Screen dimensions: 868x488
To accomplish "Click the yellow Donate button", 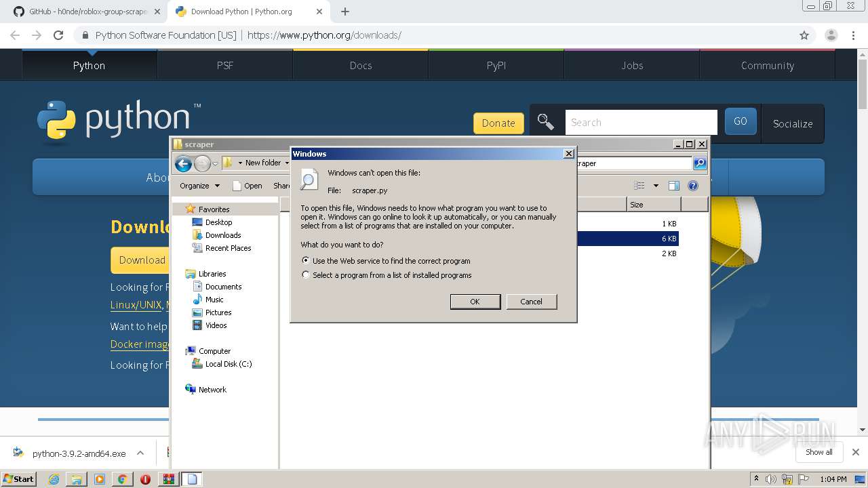I will tap(498, 123).
